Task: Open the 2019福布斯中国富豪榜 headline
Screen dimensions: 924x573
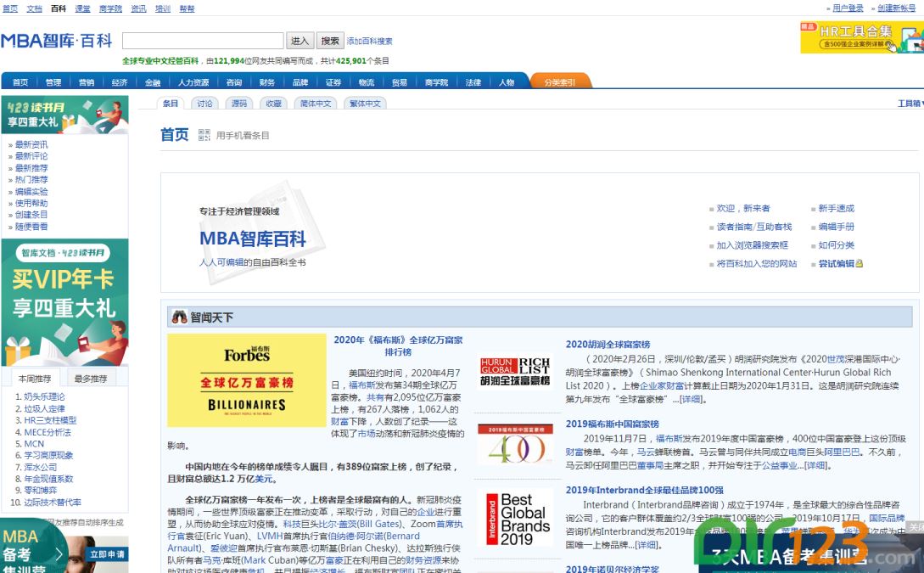Action: click(x=613, y=424)
